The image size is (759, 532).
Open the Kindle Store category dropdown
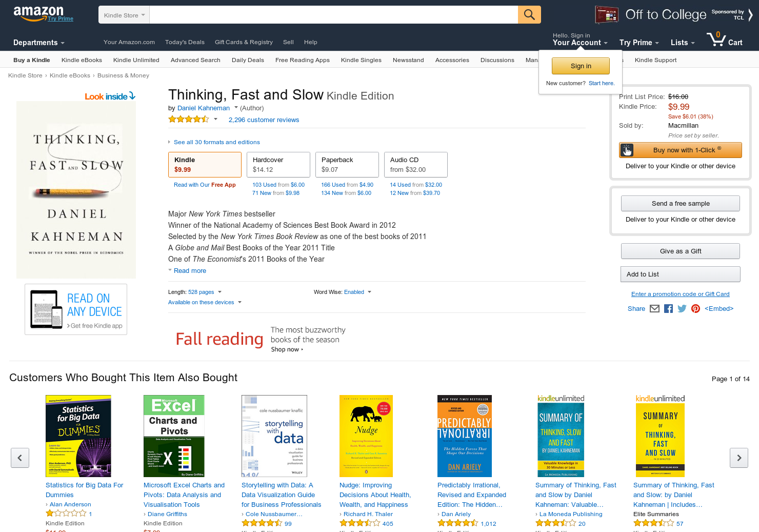(x=124, y=14)
